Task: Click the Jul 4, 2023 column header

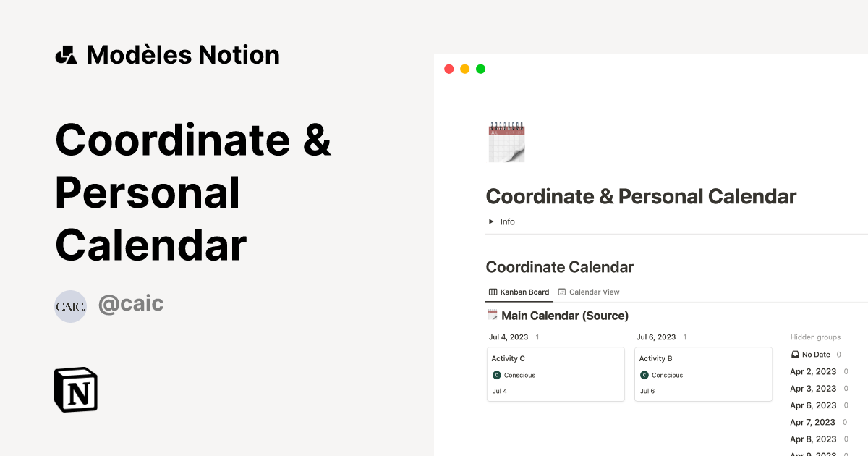Action: (x=509, y=337)
